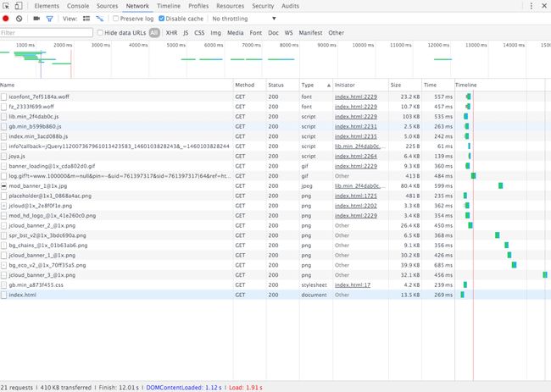The width and height of the screenshot is (551, 392).
Task: Open the Security tab
Action: 263,6
